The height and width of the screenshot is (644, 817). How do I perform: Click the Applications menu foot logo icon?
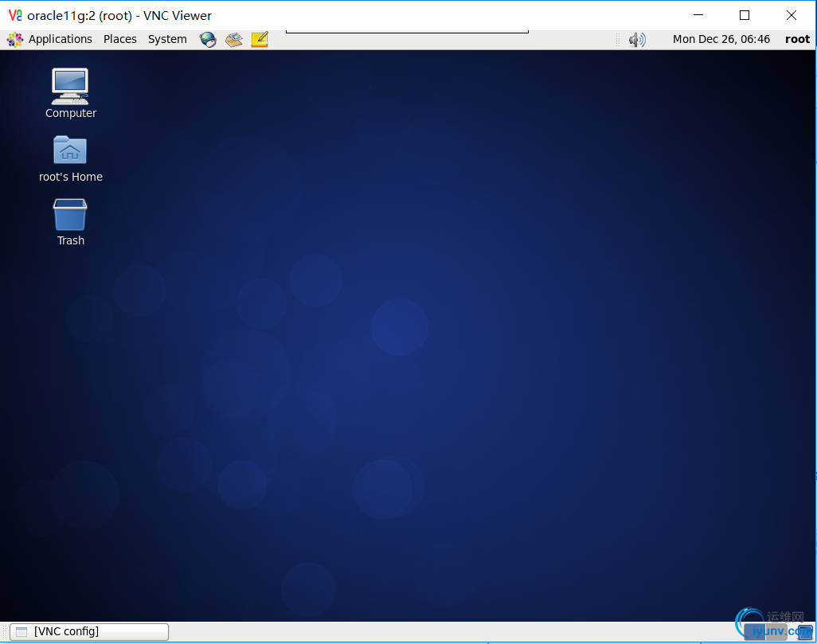click(15, 40)
